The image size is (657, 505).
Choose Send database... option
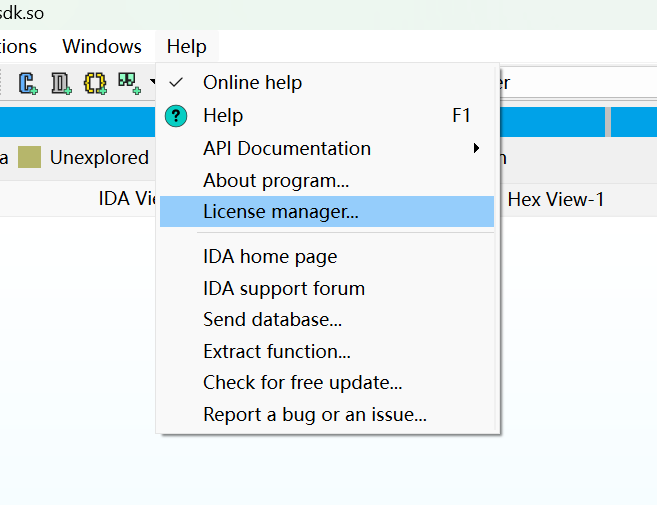327,320
